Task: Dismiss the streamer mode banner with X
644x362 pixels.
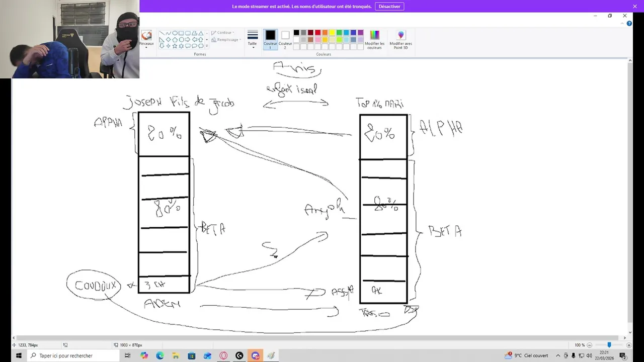Action: pos(635,7)
